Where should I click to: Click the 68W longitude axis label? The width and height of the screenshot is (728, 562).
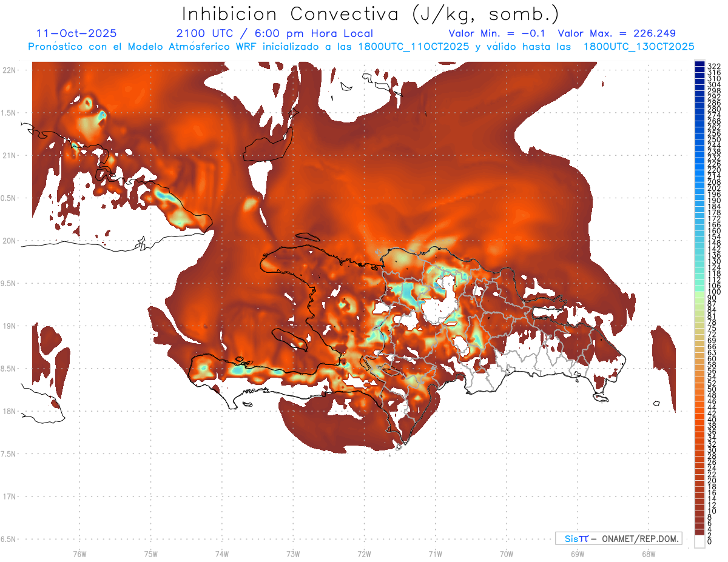coord(648,554)
